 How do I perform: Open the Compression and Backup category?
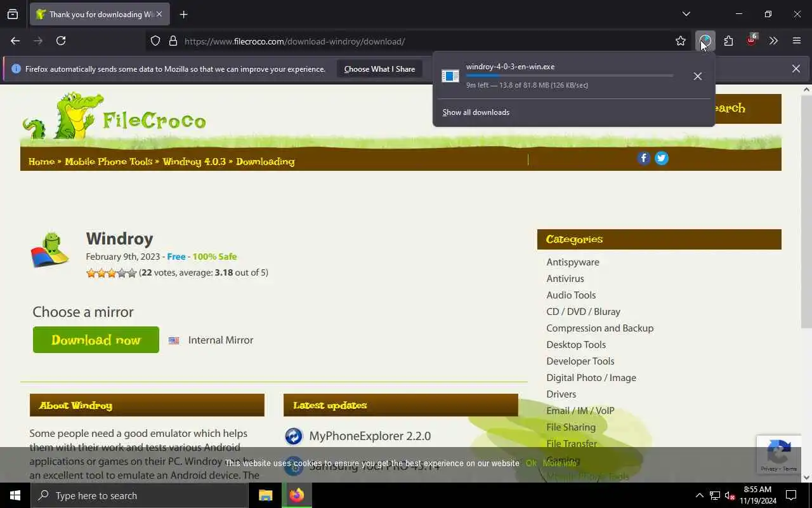[599, 328]
